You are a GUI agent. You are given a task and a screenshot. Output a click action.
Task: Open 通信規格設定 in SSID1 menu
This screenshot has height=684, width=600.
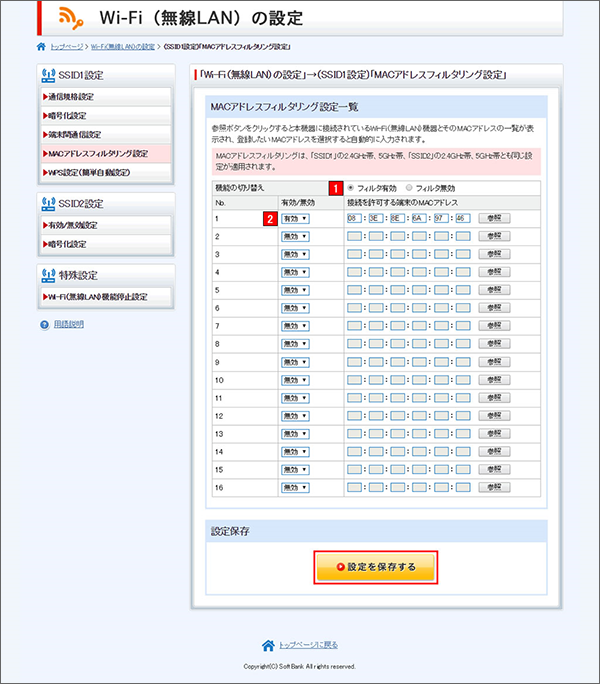point(106,97)
